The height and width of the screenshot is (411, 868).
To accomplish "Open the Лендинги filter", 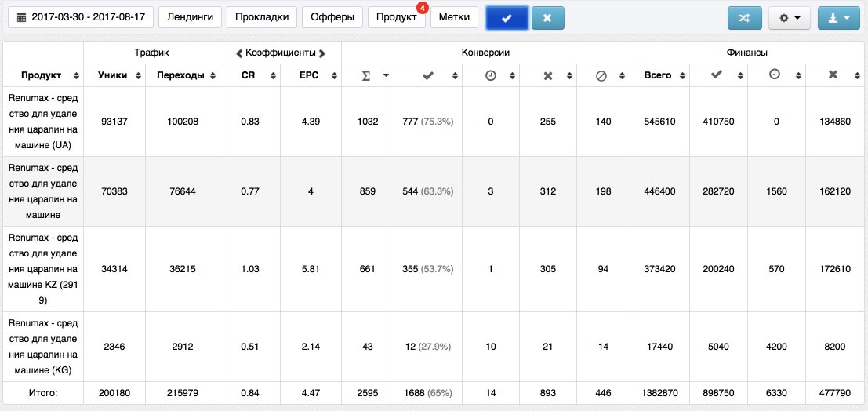I will click(190, 17).
